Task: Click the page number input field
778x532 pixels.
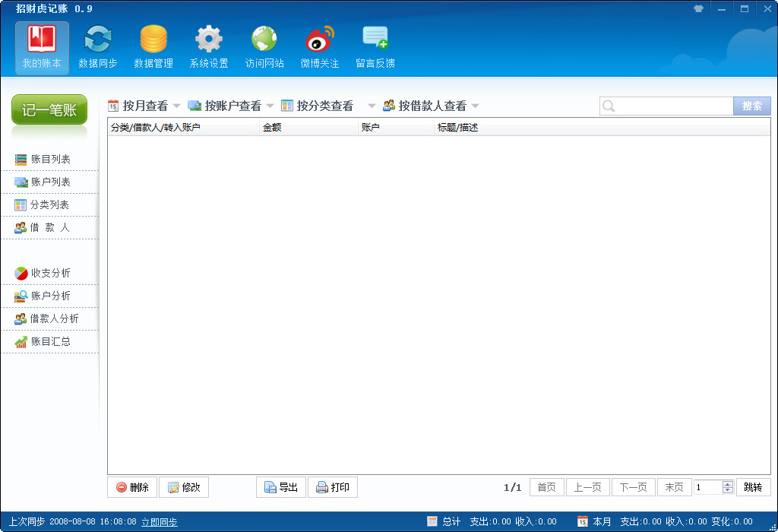Action: click(x=708, y=487)
